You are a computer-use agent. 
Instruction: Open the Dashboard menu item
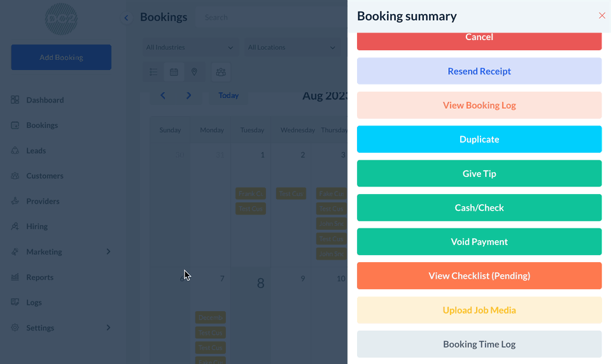coord(45,100)
